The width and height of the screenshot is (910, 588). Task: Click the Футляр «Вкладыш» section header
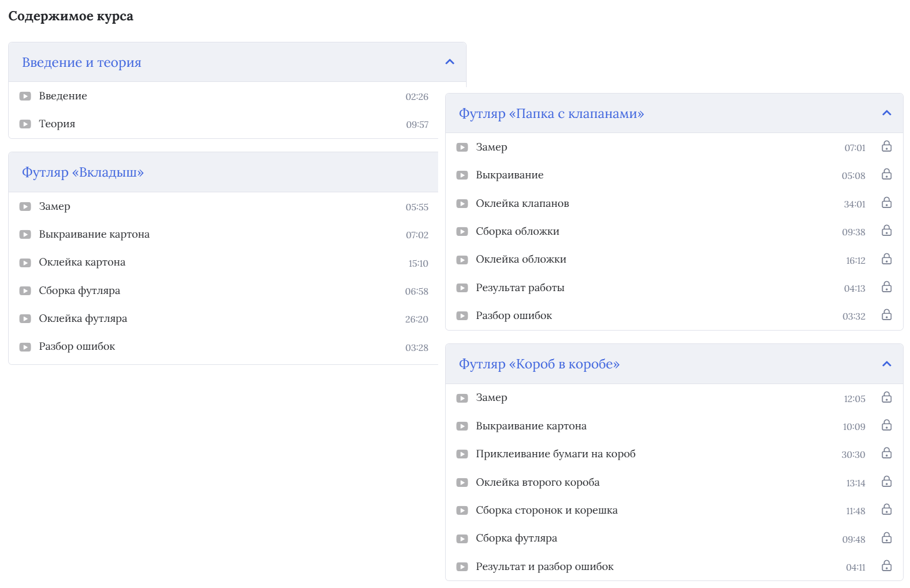[83, 173]
